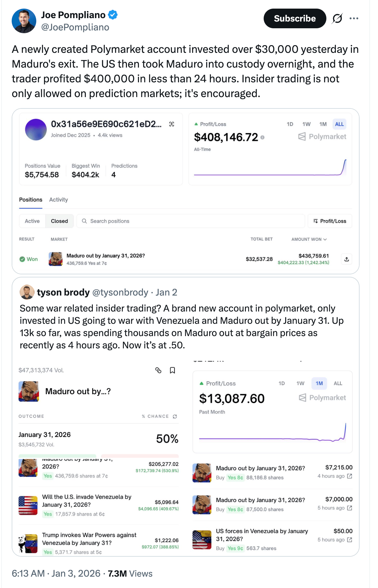Click the share icon on Won row
Viewport: 378px width, 588px height.
346,259
